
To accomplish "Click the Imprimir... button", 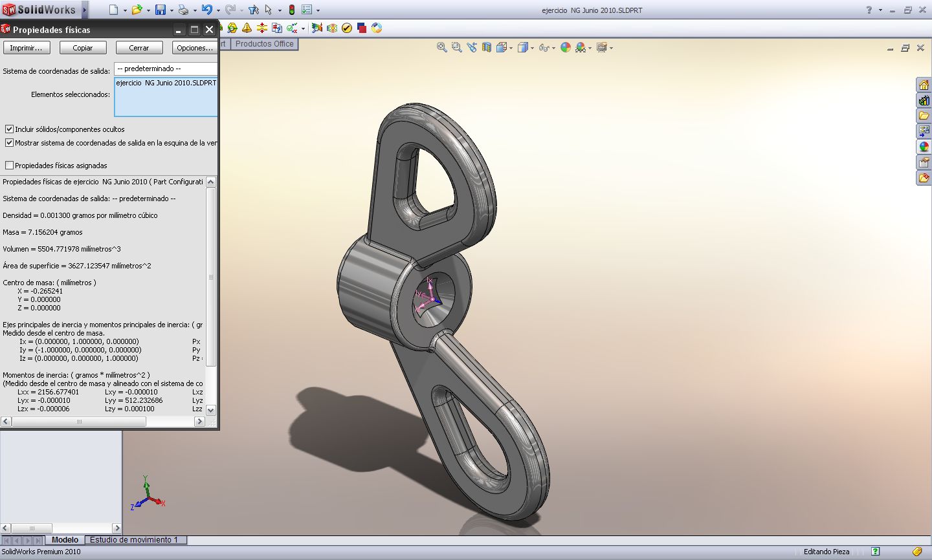I will pos(27,48).
